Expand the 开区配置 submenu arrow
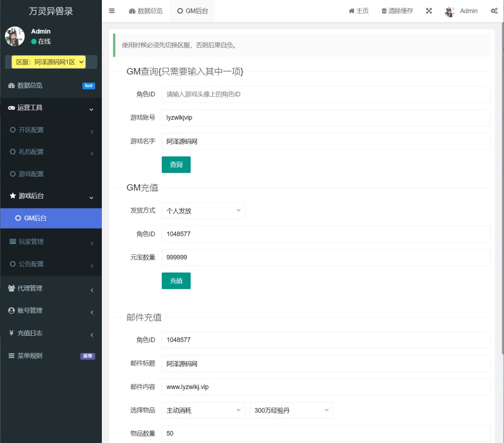 (92, 131)
